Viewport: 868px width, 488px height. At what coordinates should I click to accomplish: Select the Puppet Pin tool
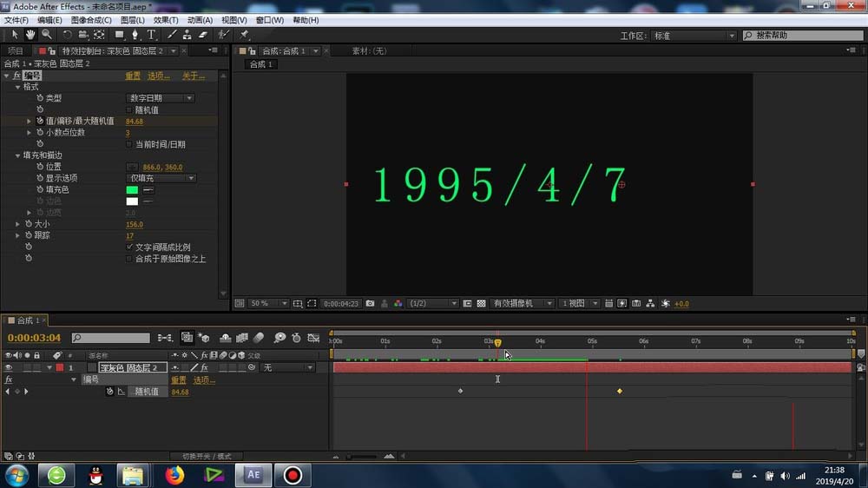244,35
